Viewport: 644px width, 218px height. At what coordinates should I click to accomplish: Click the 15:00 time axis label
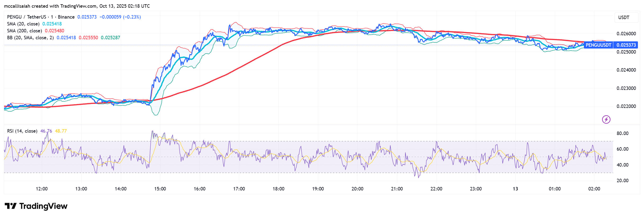point(160,189)
